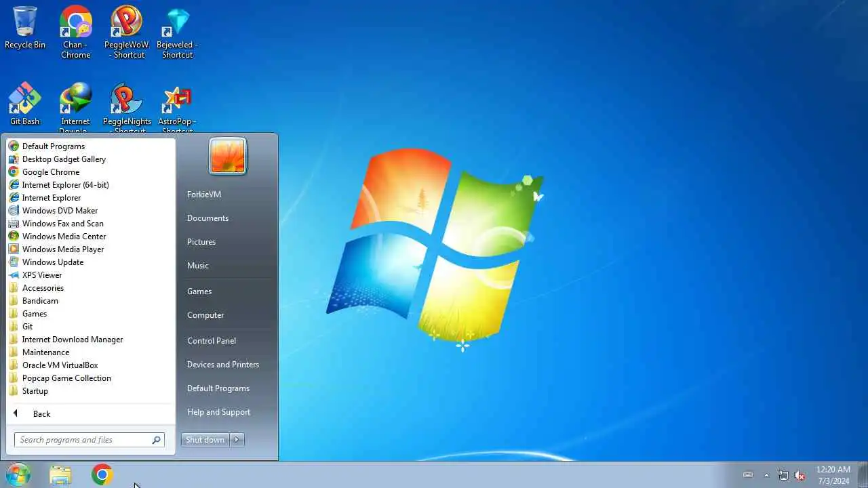Image resolution: width=868 pixels, height=488 pixels.
Task: Click the Windows Start orb
Action: point(18,474)
